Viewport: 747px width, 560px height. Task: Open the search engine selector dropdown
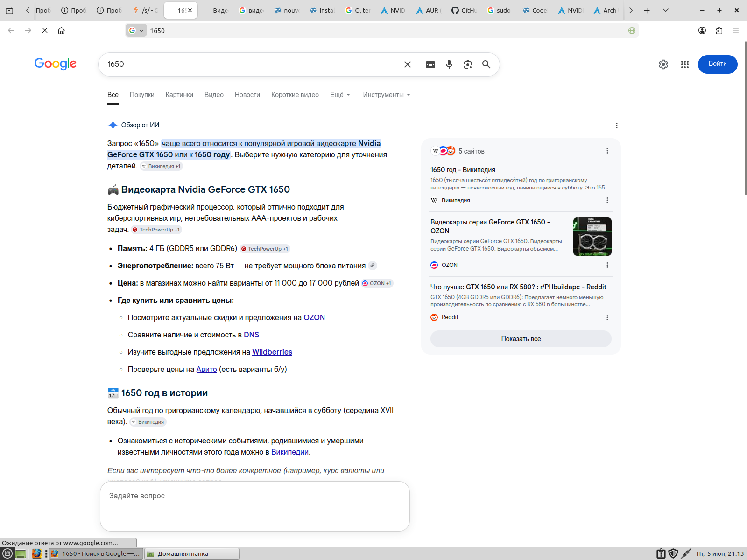coord(136,31)
